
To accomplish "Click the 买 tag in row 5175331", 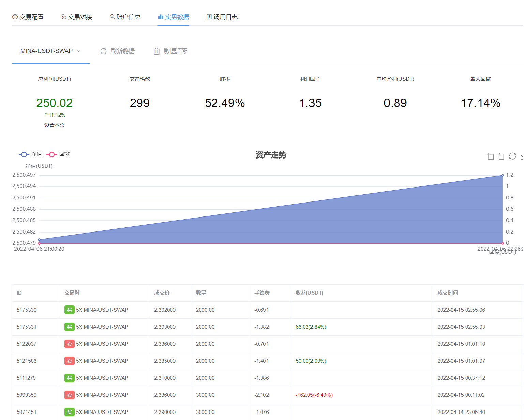I will 70,327.
